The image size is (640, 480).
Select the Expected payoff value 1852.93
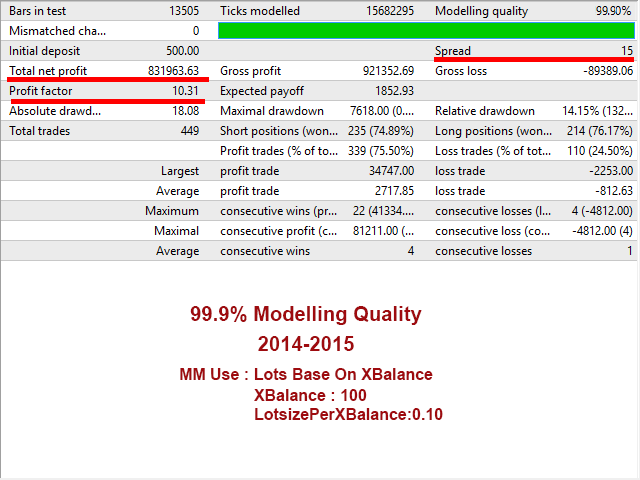394,91
